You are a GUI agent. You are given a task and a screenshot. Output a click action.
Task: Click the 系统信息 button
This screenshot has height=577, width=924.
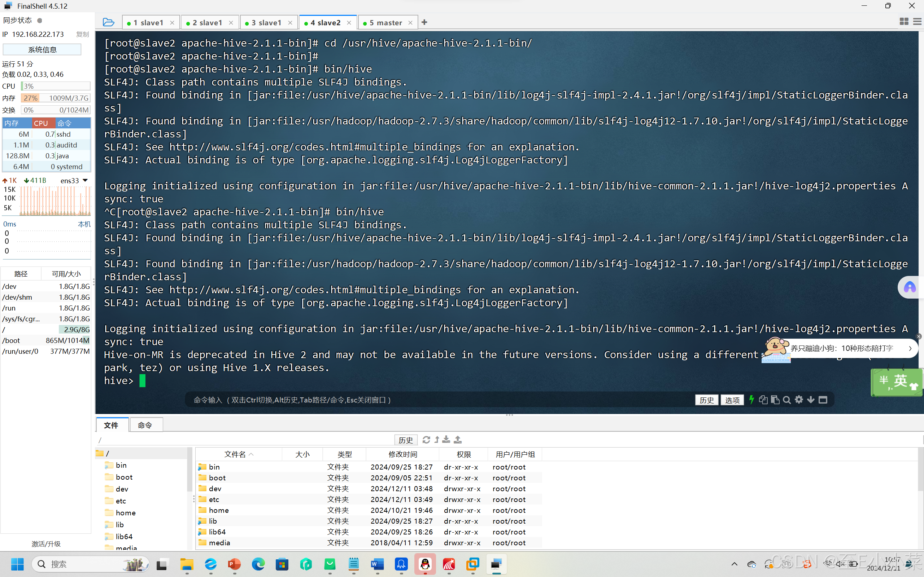coord(42,49)
